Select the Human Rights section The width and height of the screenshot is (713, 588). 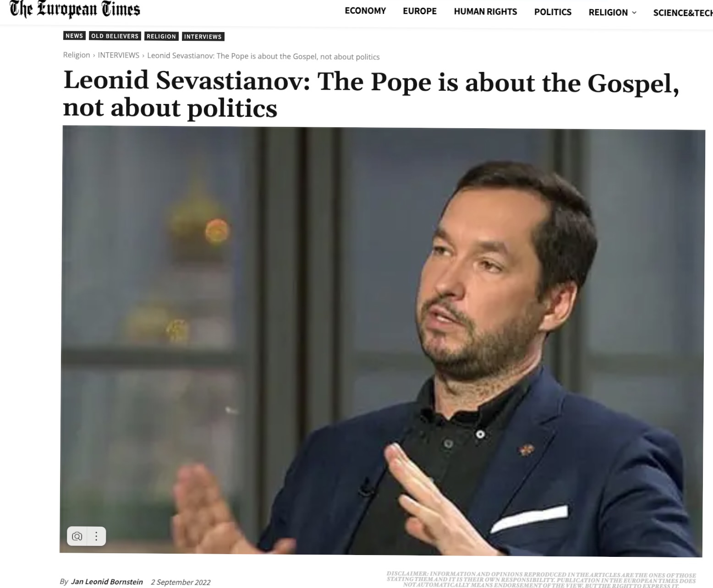click(485, 12)
